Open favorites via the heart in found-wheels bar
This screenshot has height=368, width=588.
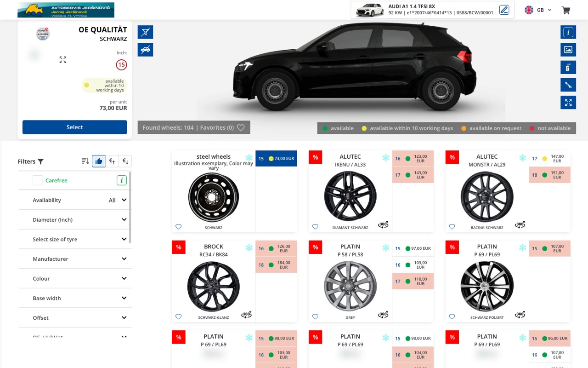(x=241, y=127)
